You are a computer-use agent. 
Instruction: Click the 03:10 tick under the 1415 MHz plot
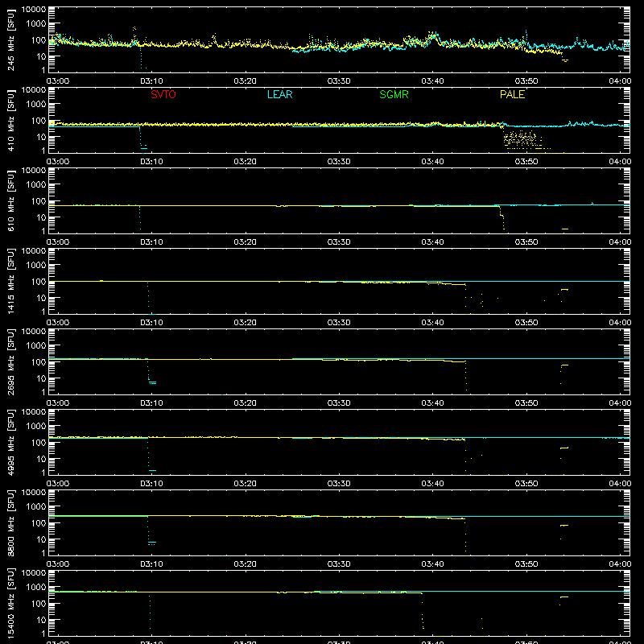tap(151, 323)
